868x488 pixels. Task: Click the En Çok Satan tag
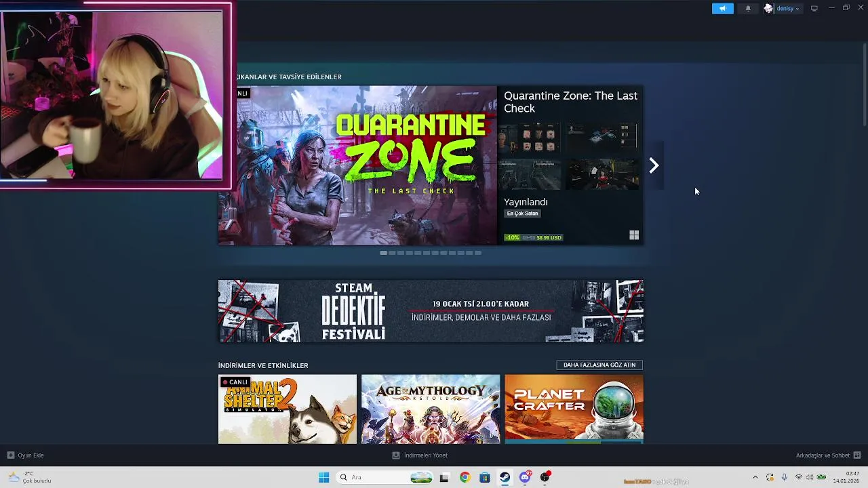(522, 213)
